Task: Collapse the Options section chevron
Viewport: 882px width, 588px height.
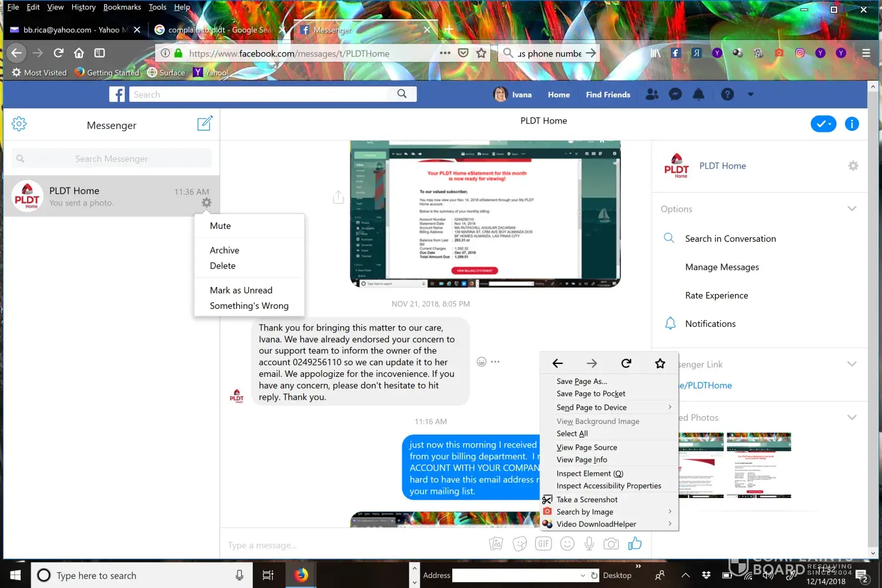Action: [x=851, y=209]
